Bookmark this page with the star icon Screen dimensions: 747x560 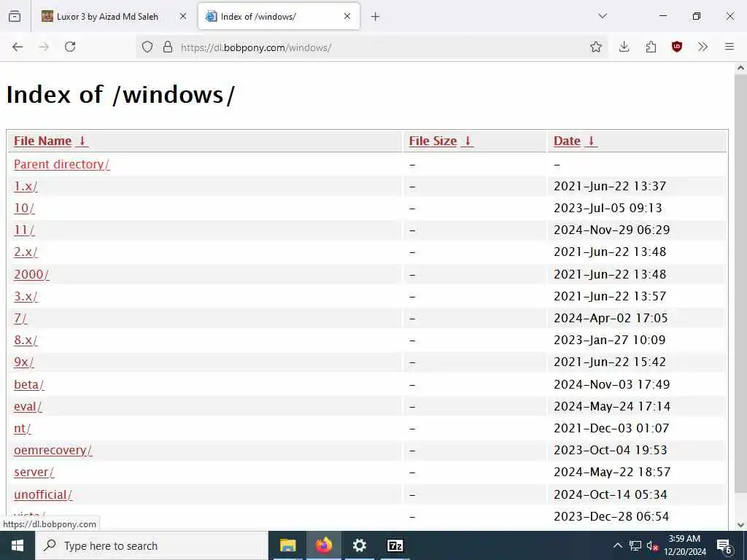coord(595,47)
